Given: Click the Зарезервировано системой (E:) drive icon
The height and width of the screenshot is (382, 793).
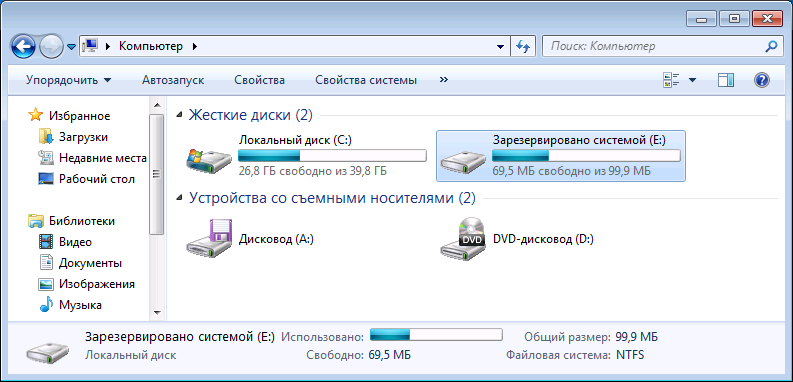Looking at the screenshot, I should (x=463, y=161).
